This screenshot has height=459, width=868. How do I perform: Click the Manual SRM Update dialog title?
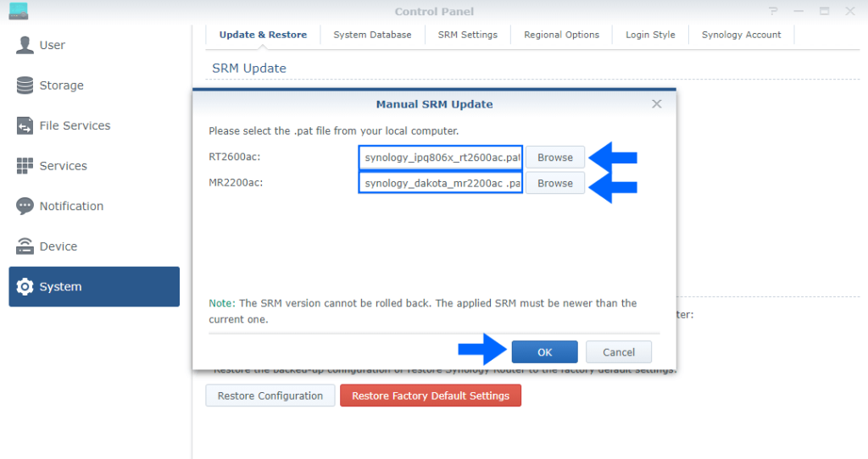[x=435, y=104]
